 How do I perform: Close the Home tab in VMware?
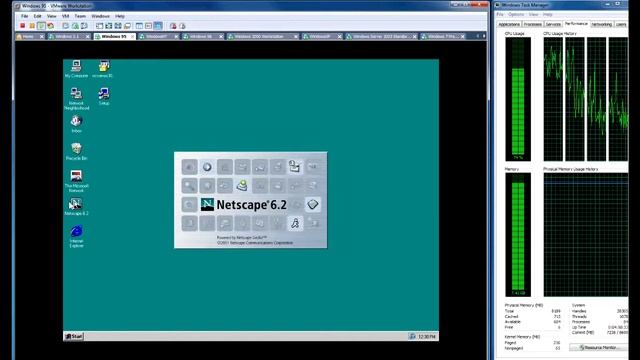coord(41,36)
